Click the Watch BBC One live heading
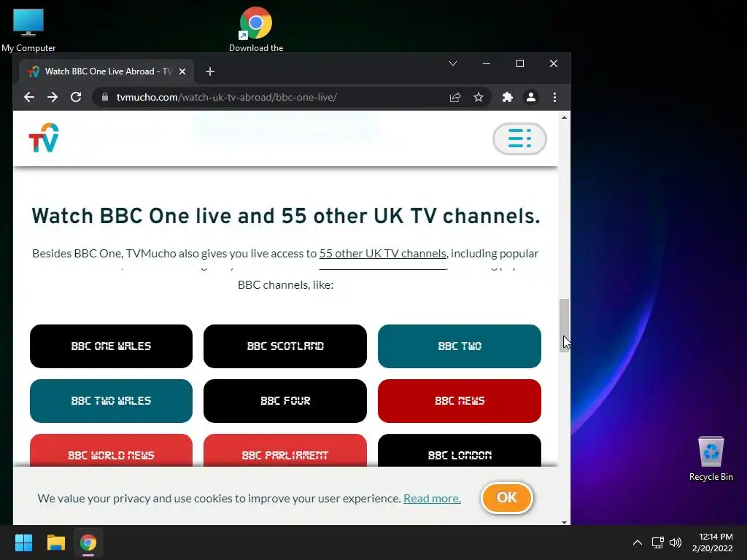 click(x=286, y=216)
